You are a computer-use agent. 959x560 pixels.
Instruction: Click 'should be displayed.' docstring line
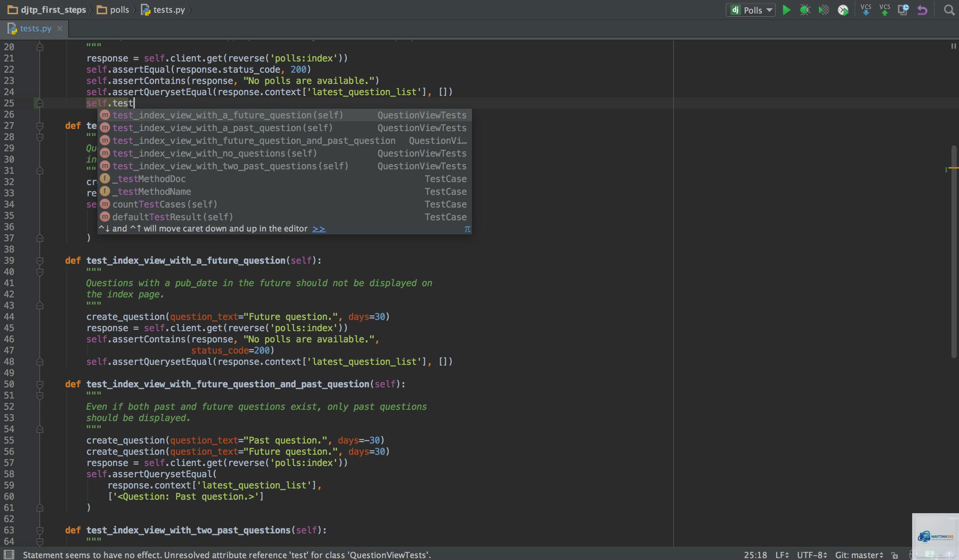(138, 418)
